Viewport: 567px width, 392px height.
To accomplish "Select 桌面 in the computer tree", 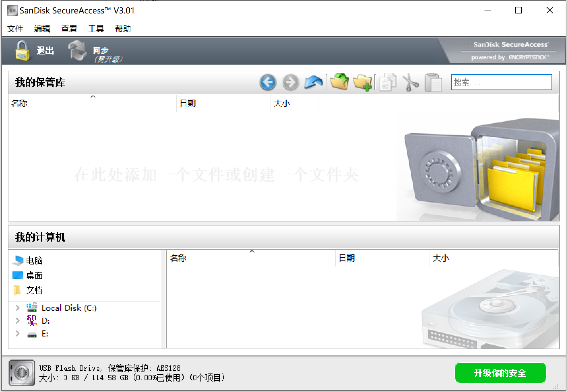I will (x=34, y=276).
